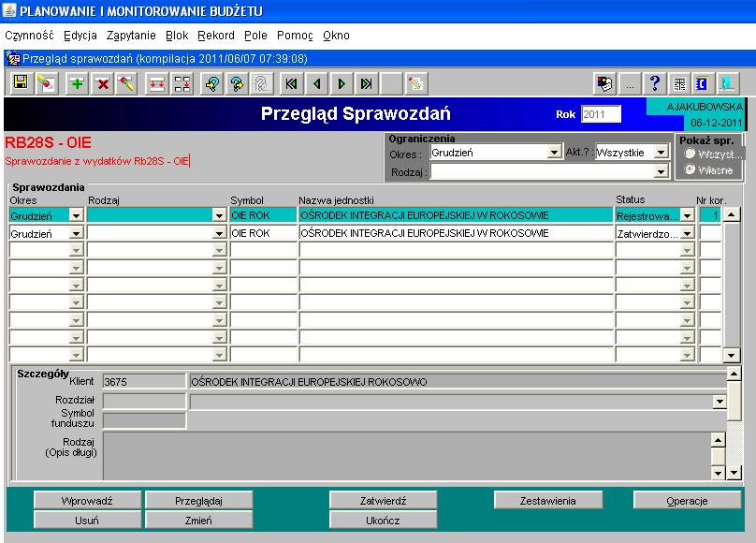Expand the Rozdział dropdown in Szczegóły
Screen dimensions: 756x543
(720, 402)
